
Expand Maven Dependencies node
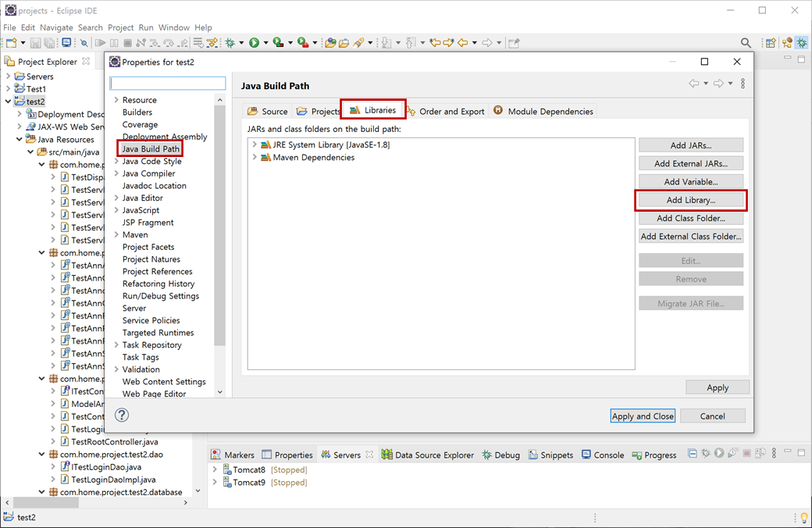click(x=255, y=157)
